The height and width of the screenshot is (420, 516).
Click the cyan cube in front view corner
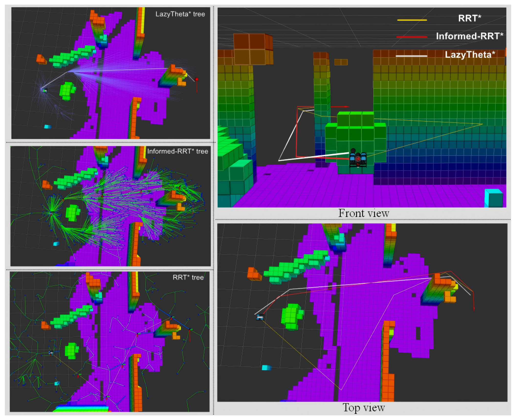point(494,198)
